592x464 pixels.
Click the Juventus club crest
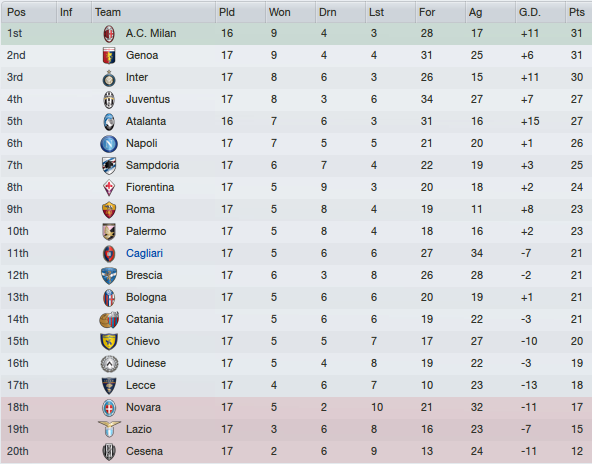click(x=109, y=100)
